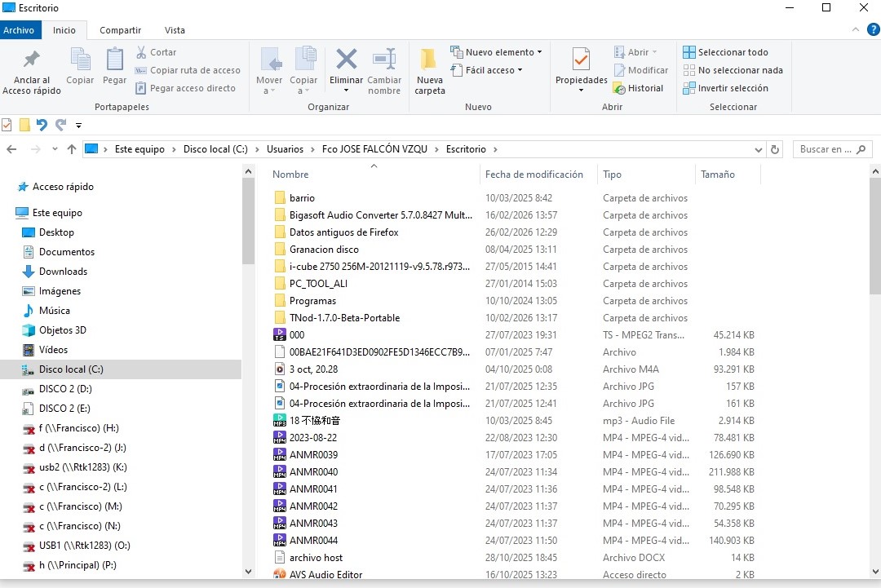Create folder with Nueva carpeta icon
This screenshot has width=881, height=588.
429,59
